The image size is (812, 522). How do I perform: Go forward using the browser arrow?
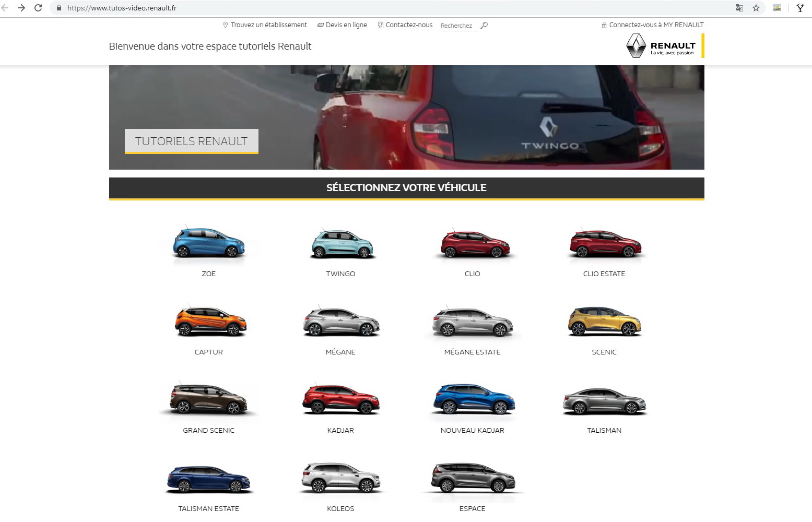[21, 8]
